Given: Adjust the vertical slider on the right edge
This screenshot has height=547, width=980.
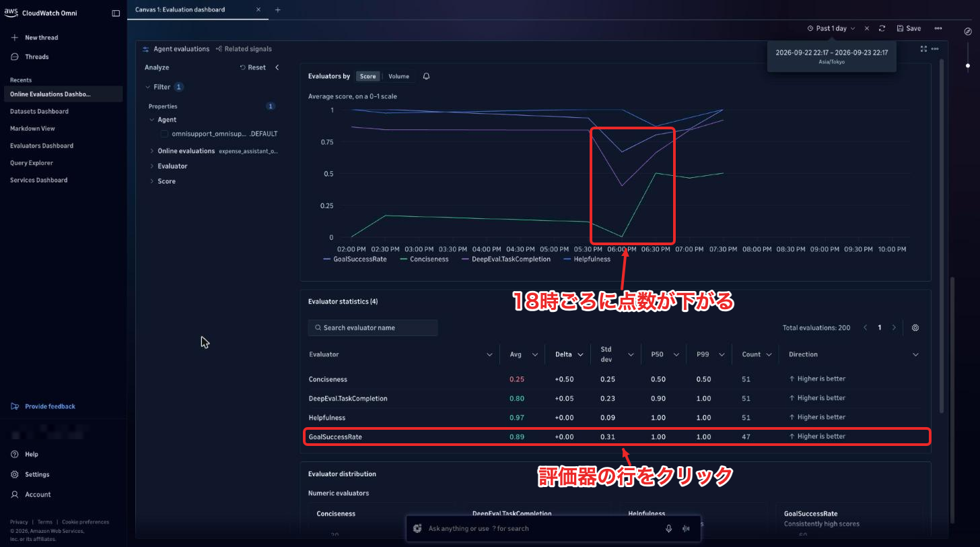Looking at the screenshot, I should 968,65.
